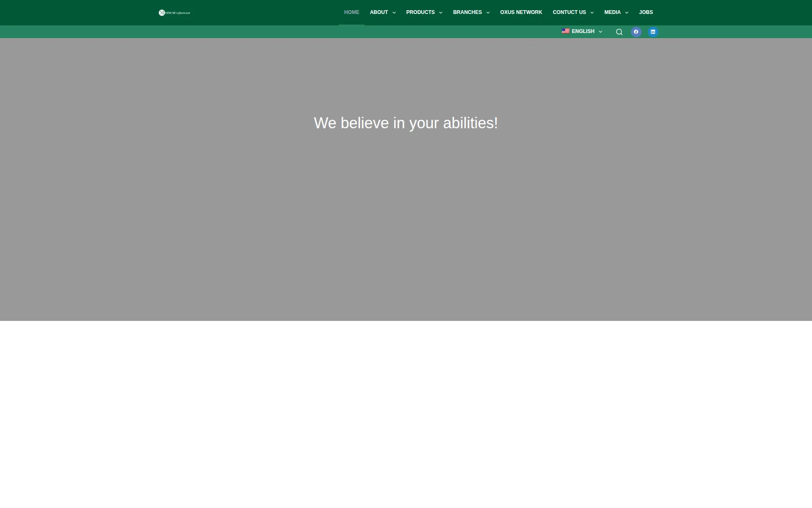The height and width of the screenshot is (508, 812).
Task: Expand the Media dropdown arrow
Action: pyautogui.click(x=627, y=13)
